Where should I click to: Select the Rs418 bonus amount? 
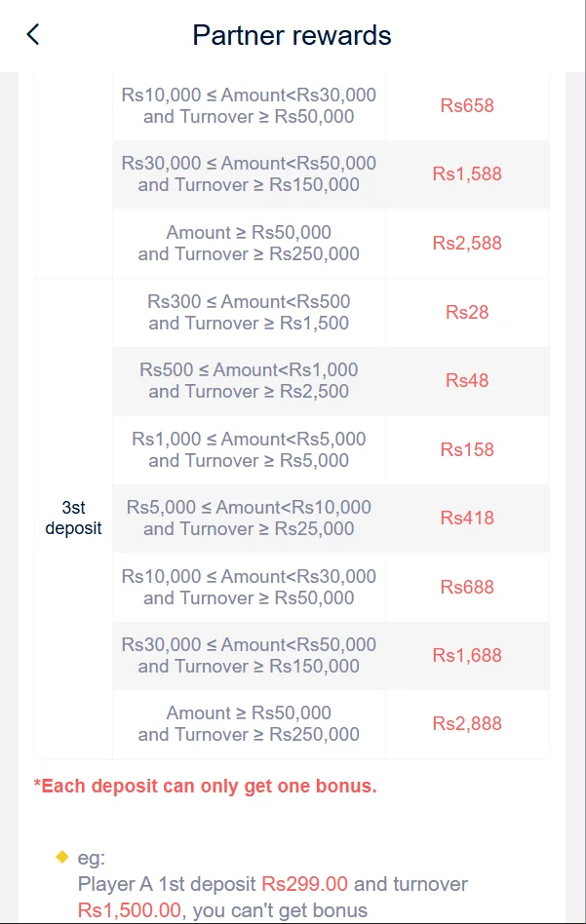pyautogui.click(x=467, y=518)
